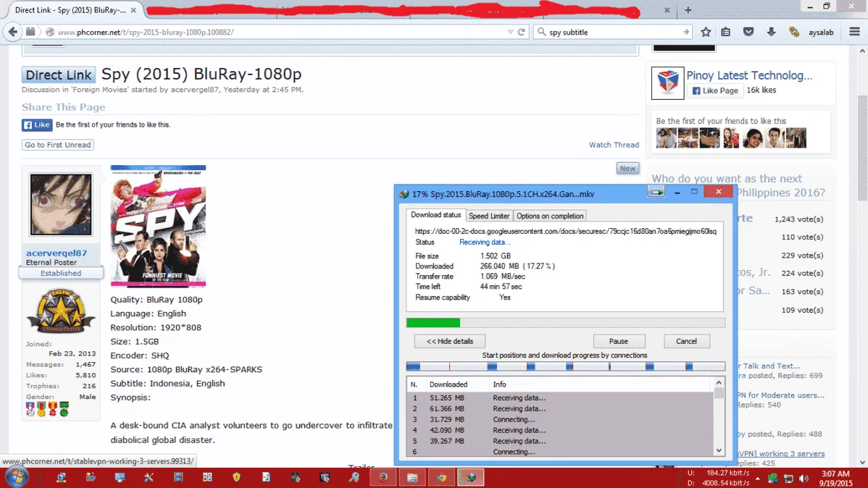Select connection row 1 with 51.265 MB
The width and height of the screenshot is (868, 488).
560,397
